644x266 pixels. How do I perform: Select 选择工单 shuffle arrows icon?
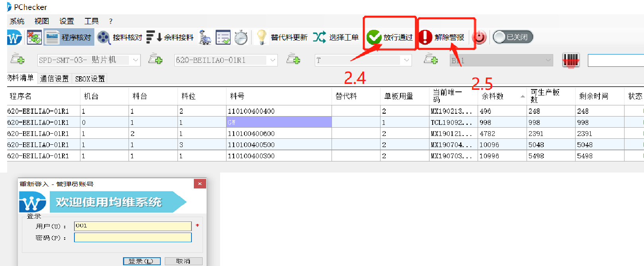(x=319, y=37)
